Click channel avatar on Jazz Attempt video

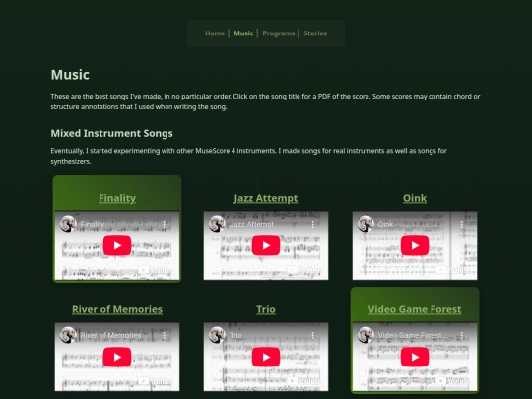click(217, 224)
